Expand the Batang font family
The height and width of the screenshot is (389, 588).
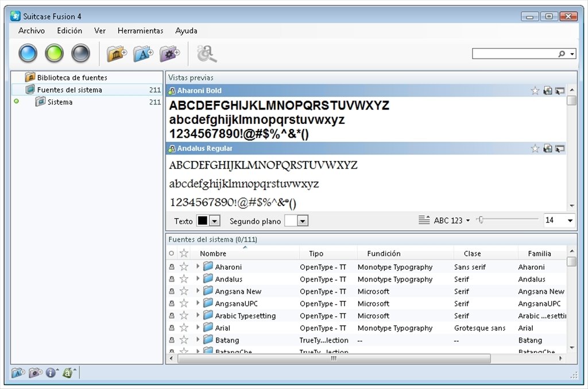tap(198, 340)
